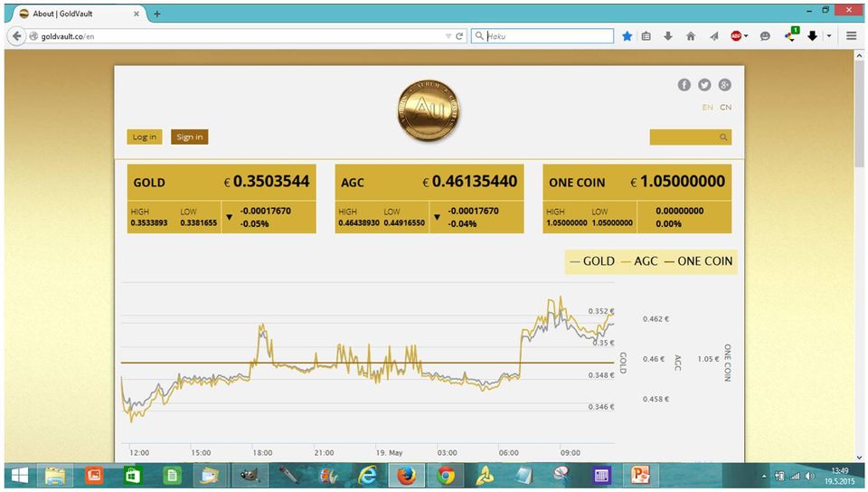
Task: Open the Windows Start button
Action: coord(20,476)
